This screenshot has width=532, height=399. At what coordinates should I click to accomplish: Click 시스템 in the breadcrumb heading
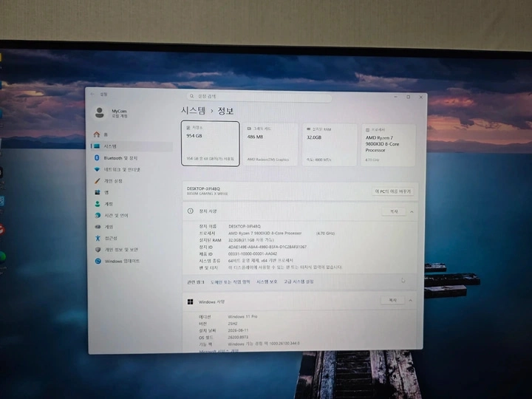click(x=193, y=110)
